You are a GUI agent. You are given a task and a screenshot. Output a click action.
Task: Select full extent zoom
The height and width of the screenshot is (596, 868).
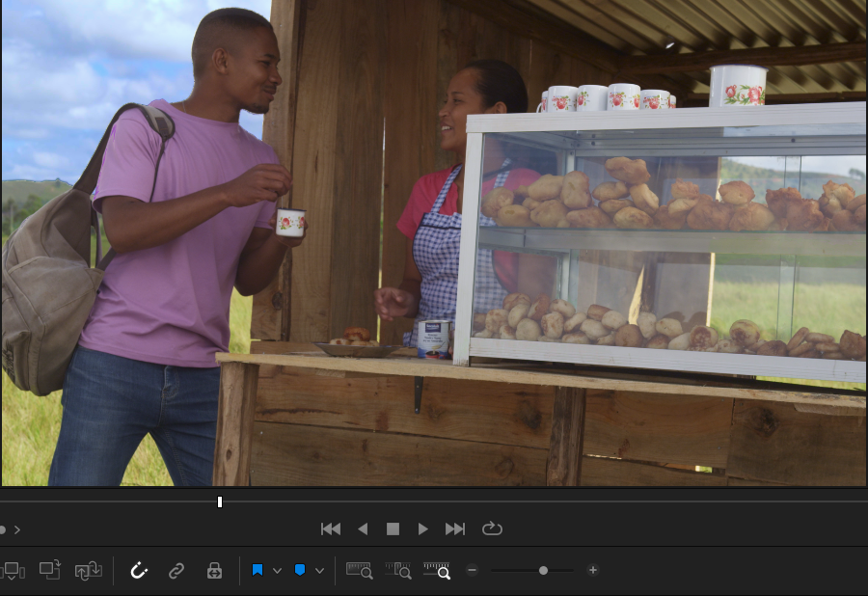point(359,570)
